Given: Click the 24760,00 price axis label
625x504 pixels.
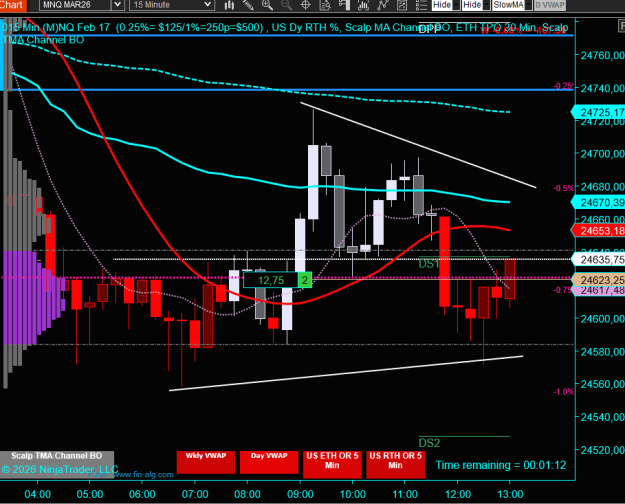Looking at the screenshot, I should (x=602, y=55).
